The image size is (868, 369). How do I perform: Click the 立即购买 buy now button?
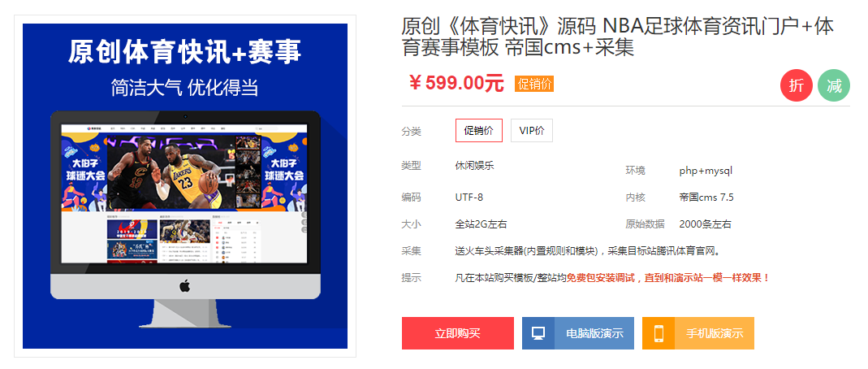pos(458,333)
